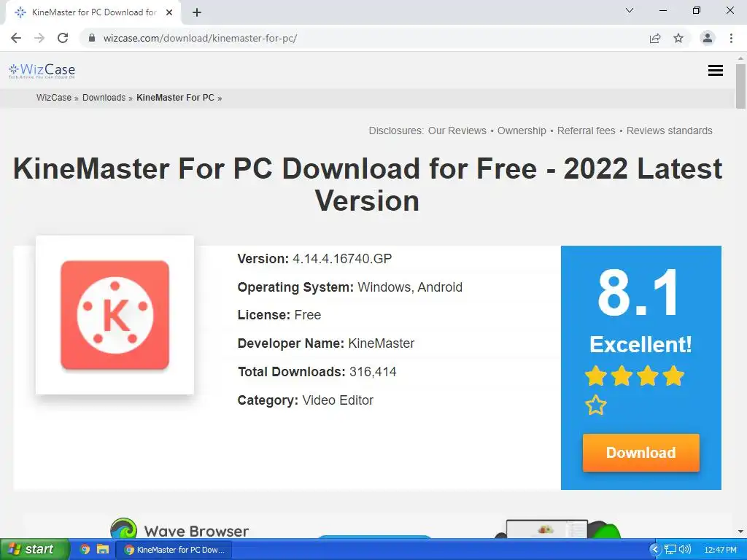Screen dimensions: 747x560
Task: Click the share page icon in address bar
Action: (x=655, y=38)
